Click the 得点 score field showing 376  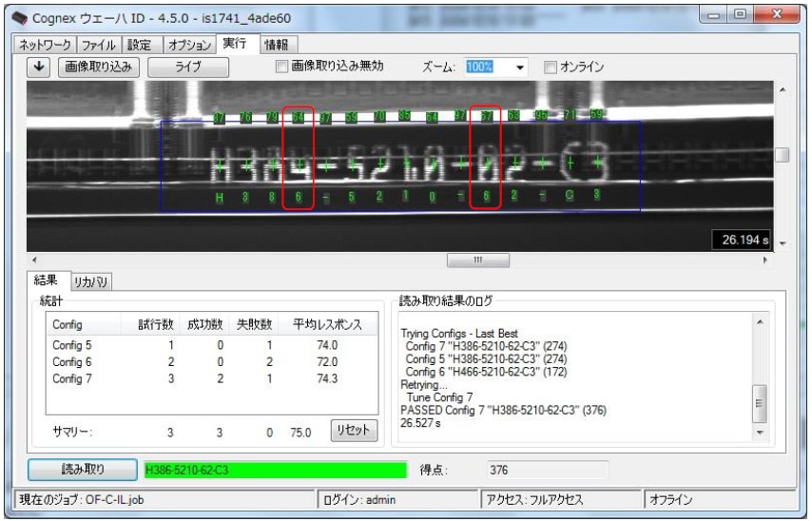point(548,471)
